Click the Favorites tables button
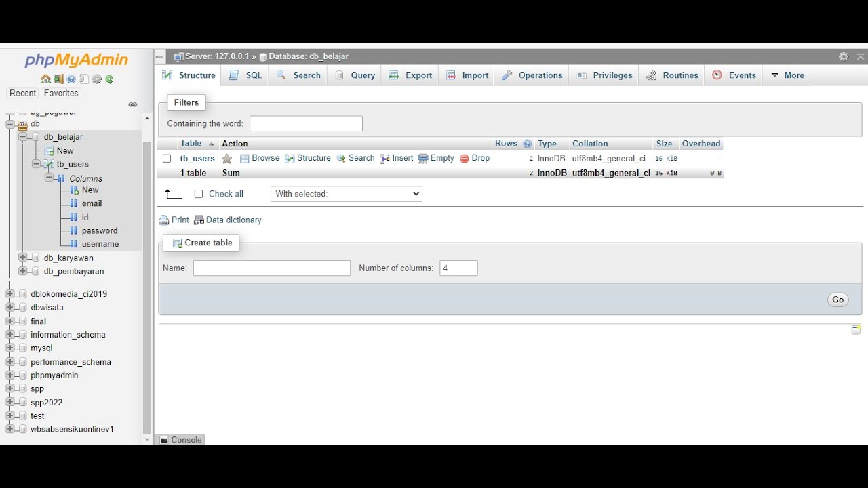 click(61, 94)
